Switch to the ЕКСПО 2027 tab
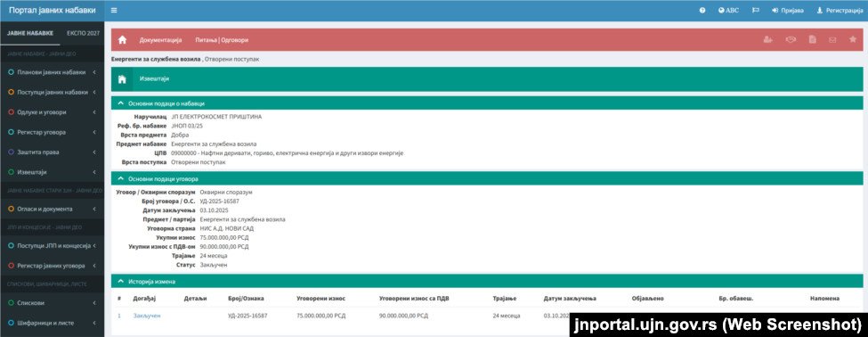The height and width of the screenshot is (337, 868). (x=83, y=33)
